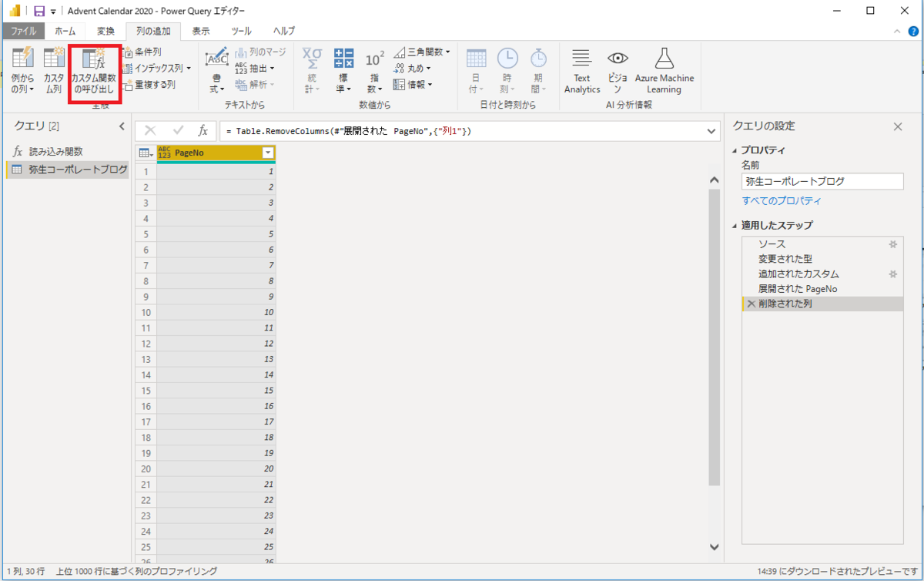Select the 展開された PageNo step

[822, 289]
